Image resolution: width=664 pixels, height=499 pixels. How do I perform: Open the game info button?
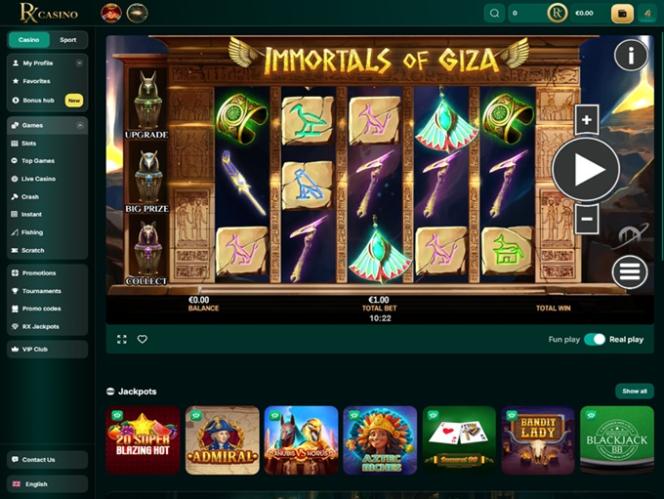coord(631,55)
